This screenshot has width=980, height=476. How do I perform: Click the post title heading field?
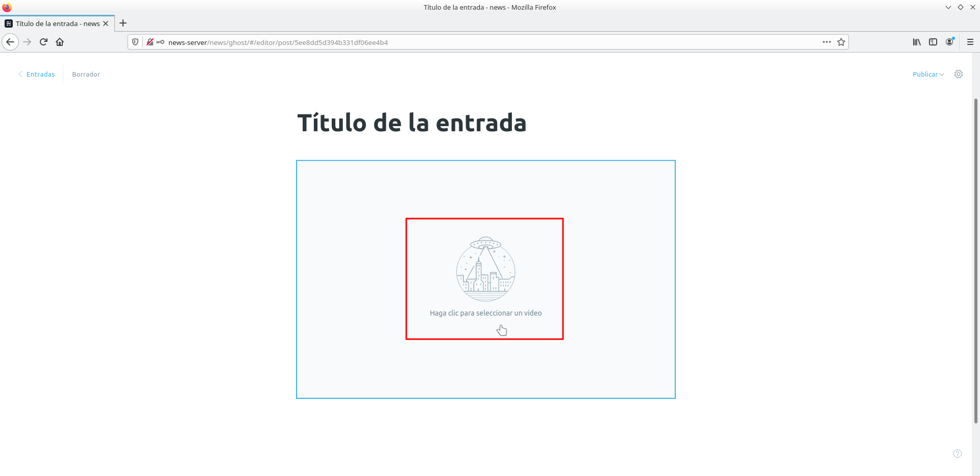coord(411,123)
